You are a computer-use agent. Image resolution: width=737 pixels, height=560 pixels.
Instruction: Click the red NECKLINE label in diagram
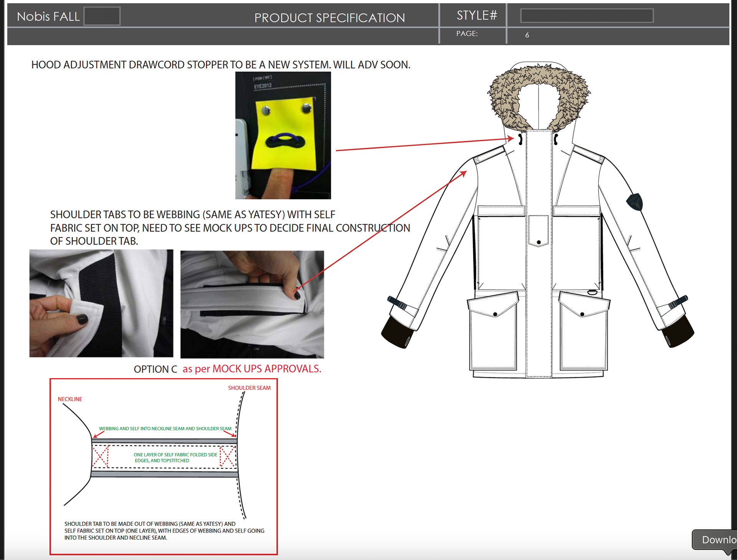point(70,399)
